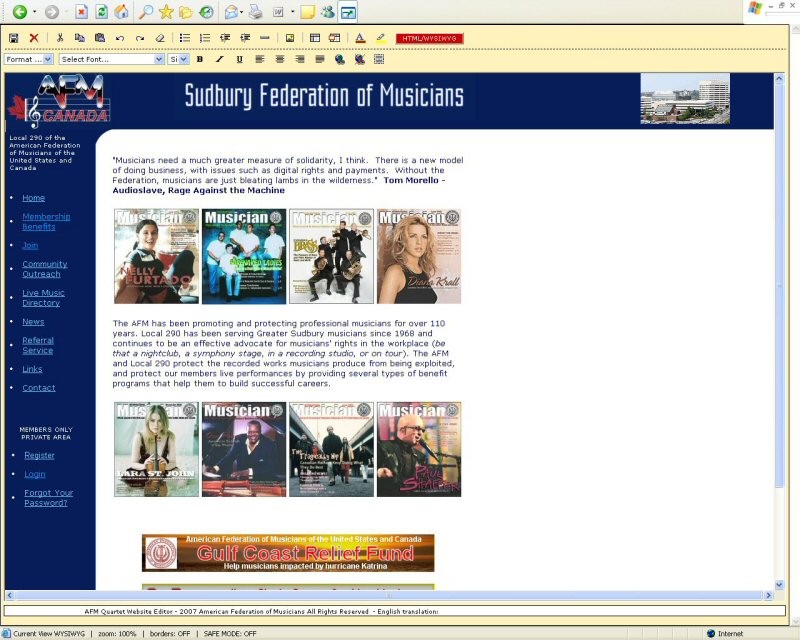Toggle italic formatting
Viewport: 800px width, 640px height.
coord(219,59)
